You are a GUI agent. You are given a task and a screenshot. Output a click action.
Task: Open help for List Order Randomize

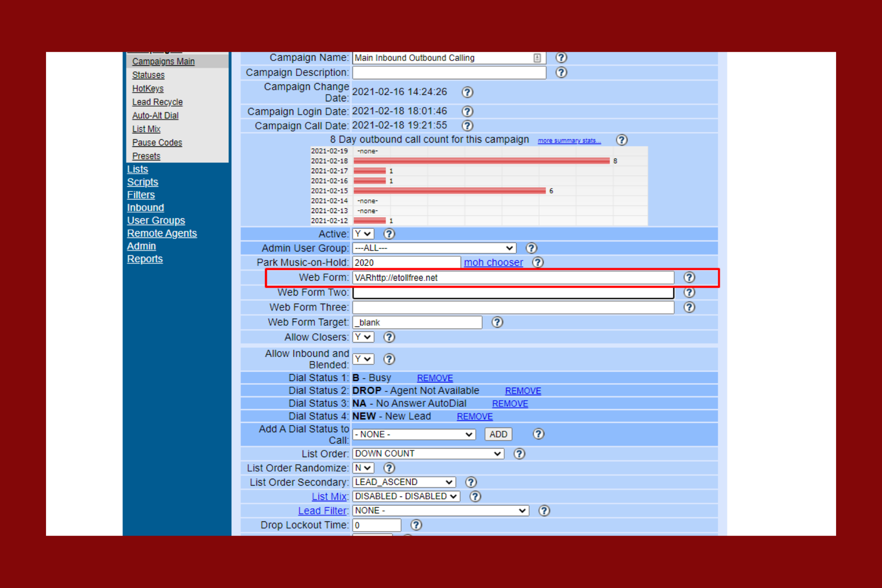coord(389,468)
